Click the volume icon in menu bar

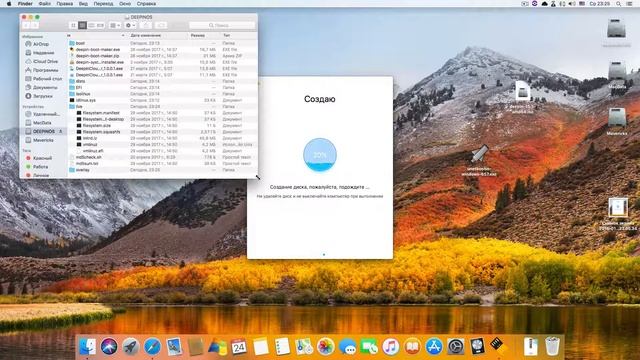pos(572,4)
